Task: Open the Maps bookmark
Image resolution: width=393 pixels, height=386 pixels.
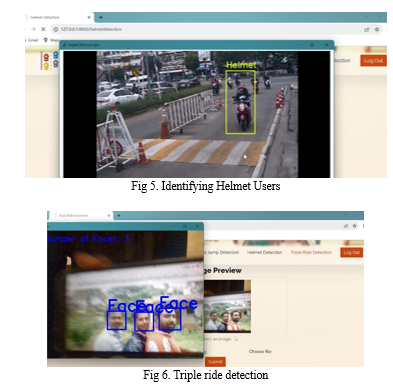Action: [51, 40]
